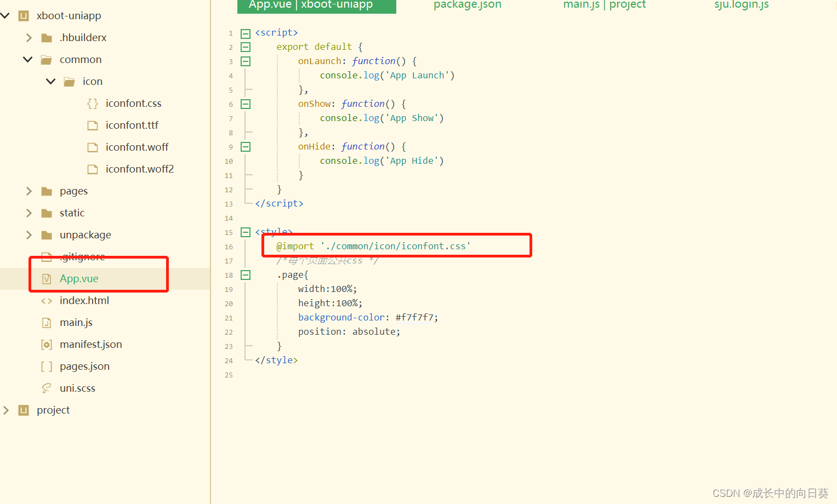Click console.log('App Show') code line

click(382, 118)
